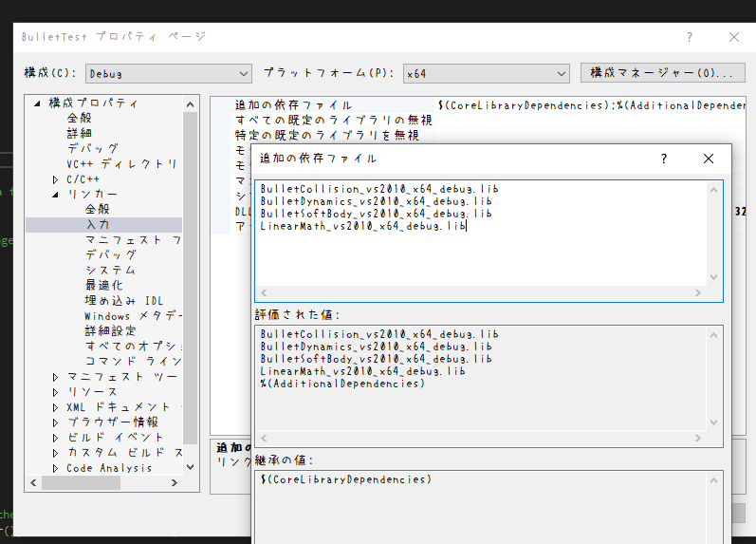Collapse the リンカー tree node
Viewport: 756px width, 544px height.
[x=55, y=195]
